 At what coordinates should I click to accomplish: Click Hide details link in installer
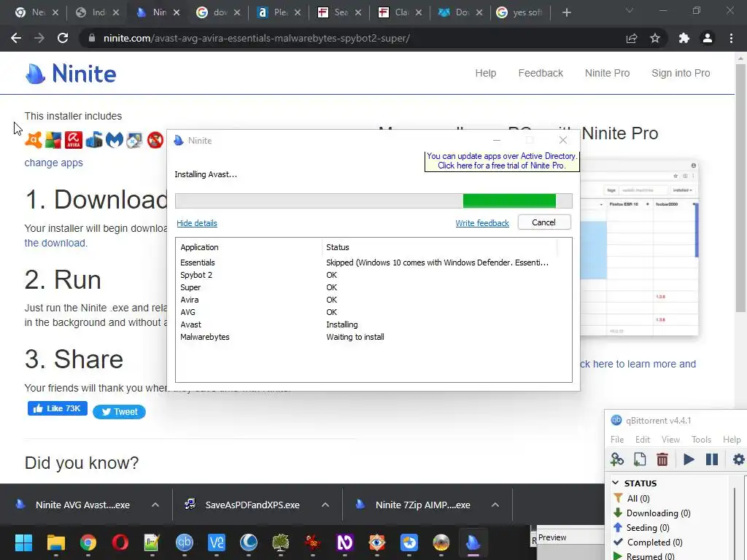(x=197, y=223)
